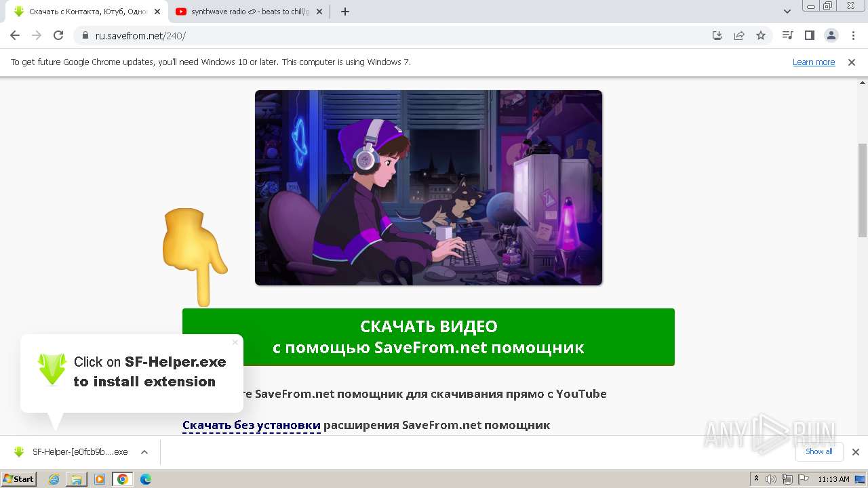Open Windows Explorer folder icon
This screenshot has width=868, height=488.
pyautogui.click(x=77, y=479)
